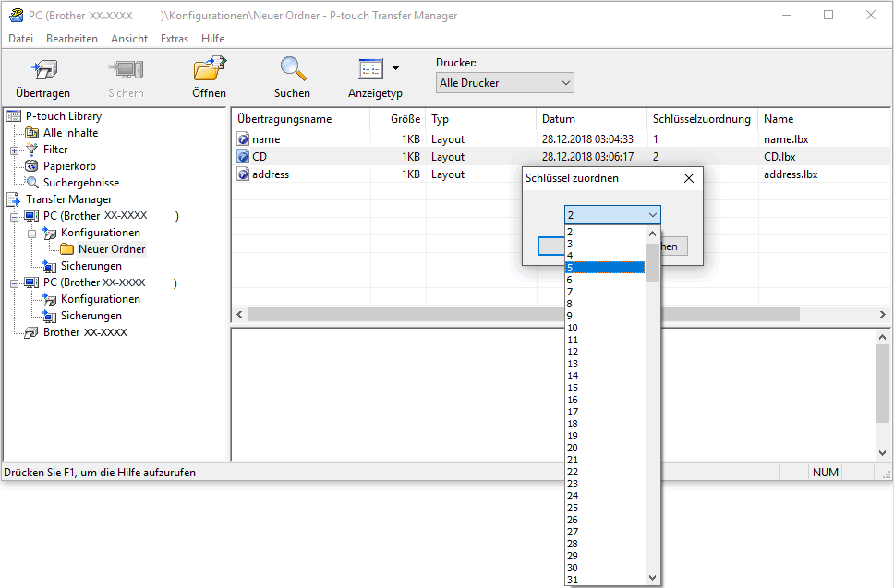The height and width of the screenshot is (588, 894).
Task: Click the Suchergebnisse magnifier icon in tree
Action: [x=32, y=183]
